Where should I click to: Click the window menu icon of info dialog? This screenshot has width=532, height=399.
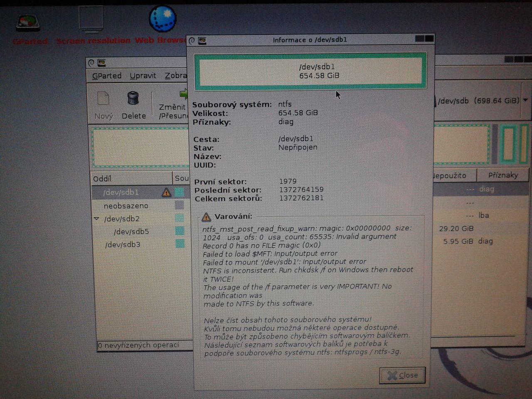(192, 41)
